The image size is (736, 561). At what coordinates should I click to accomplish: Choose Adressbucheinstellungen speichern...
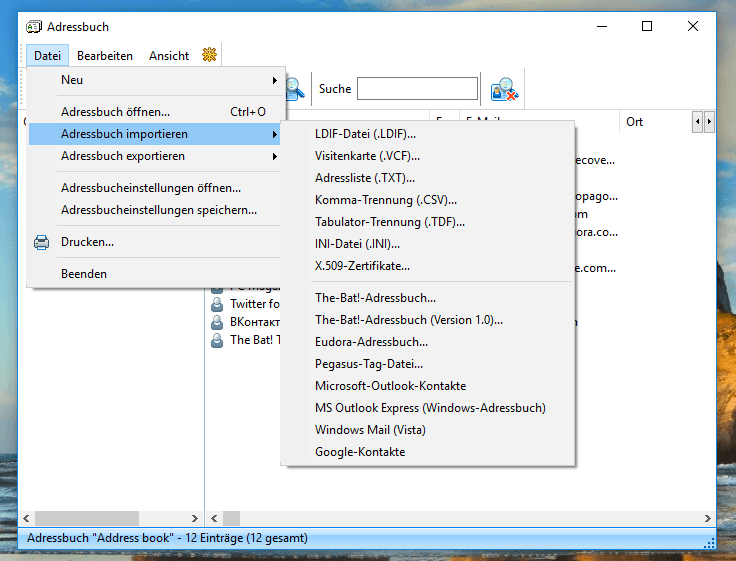pos(156,210)
